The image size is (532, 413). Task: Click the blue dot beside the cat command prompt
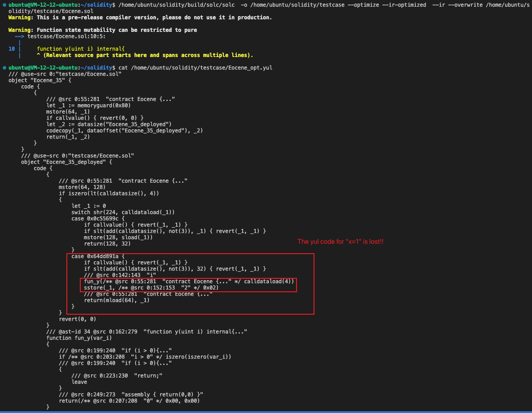point(4,67)
